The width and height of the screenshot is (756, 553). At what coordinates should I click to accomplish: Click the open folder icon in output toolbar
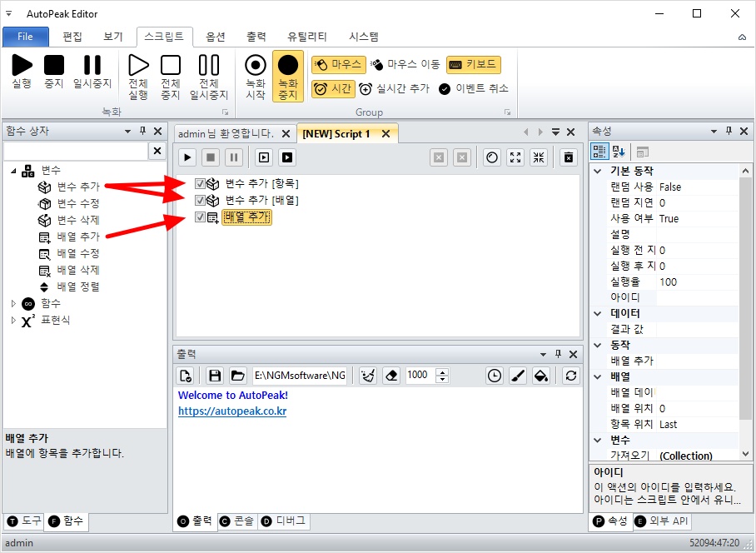(x=237, y=376)
